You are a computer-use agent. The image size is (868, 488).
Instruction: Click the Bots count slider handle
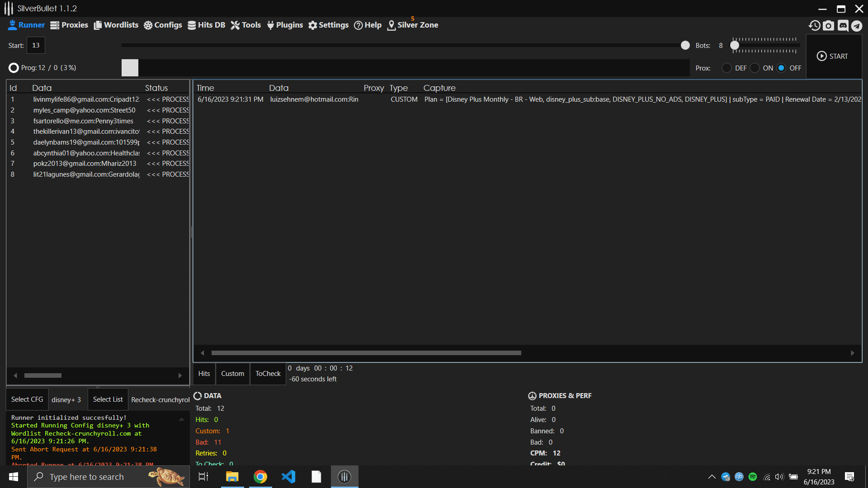(735, 45)
